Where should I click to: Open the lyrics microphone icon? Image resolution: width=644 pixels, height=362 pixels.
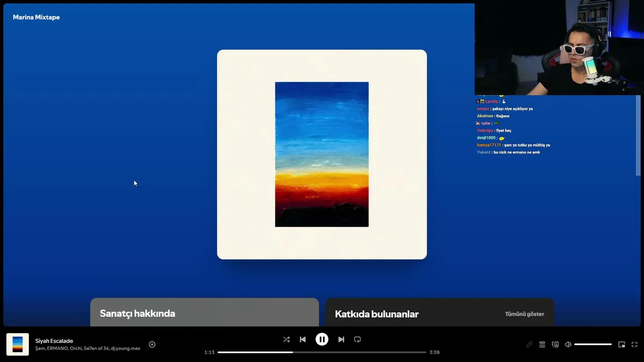click(x=529, y=344)
